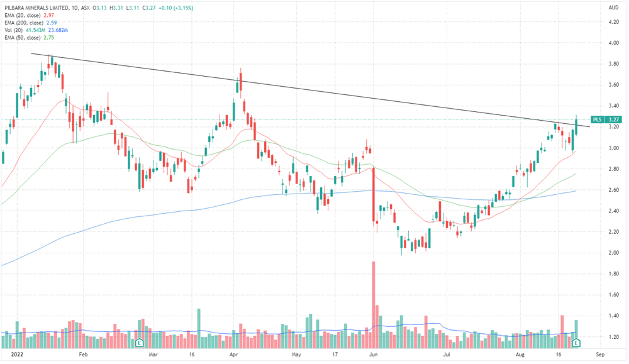The width and height of the screenshot is (629, 364).
Task: Click the AUD currency label
Action: pos(613,8)
